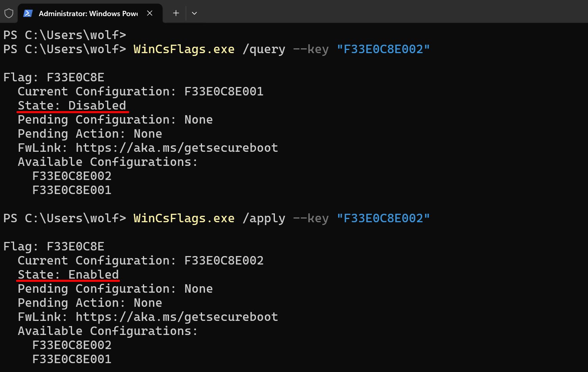The image size is (588, 372).
Task: Click the WinCsFlags.exe query command text
Action: [184, 49]
